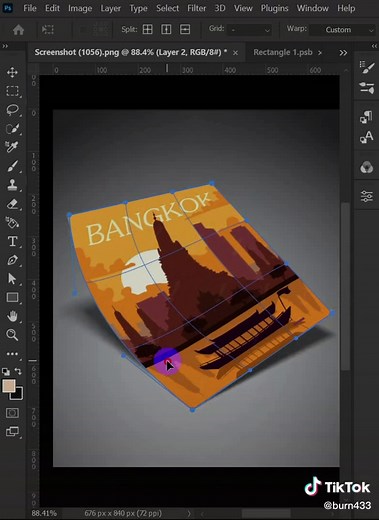
Task: Open the Properties panel icon
Action: click(367, 196)
